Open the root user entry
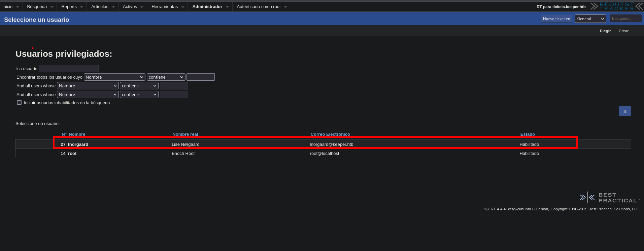The height and width of the screenshot is (251, 644). click(x=72, y=154)
